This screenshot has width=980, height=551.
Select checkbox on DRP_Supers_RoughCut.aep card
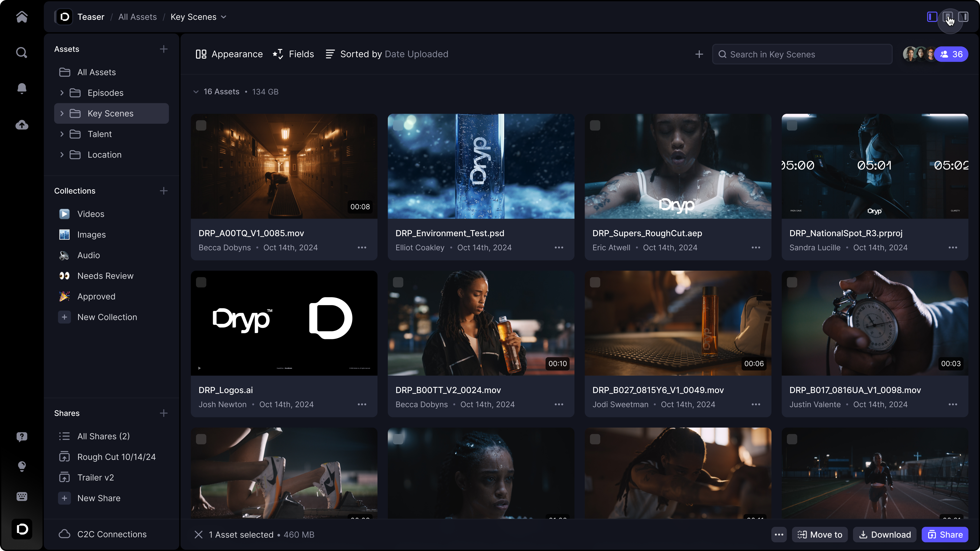(595, 126)
